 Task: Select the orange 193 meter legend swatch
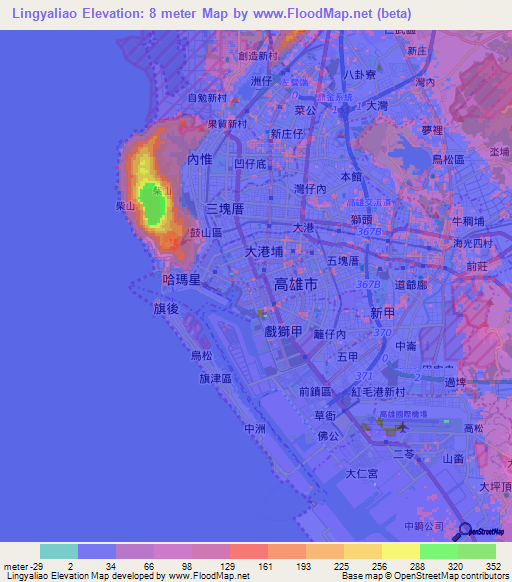[x=325, y=551]
